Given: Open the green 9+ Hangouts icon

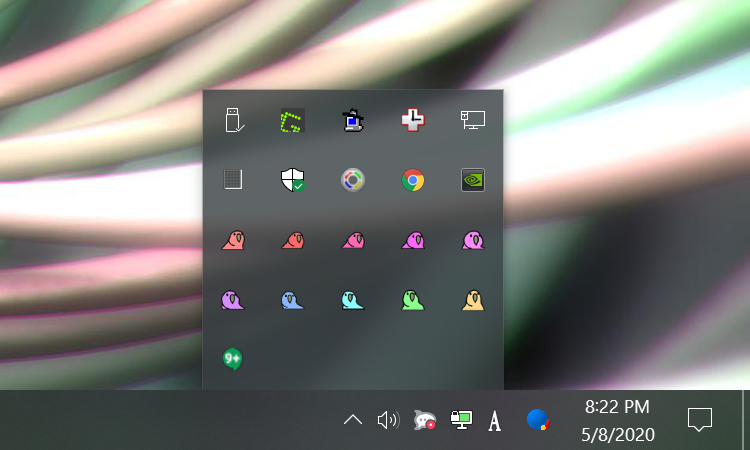Looking at the screenshot, I should [233, 358].
